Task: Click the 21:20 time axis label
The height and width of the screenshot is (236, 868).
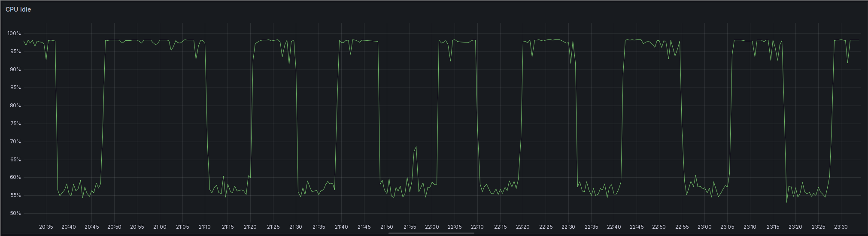Action: (250, 227)
